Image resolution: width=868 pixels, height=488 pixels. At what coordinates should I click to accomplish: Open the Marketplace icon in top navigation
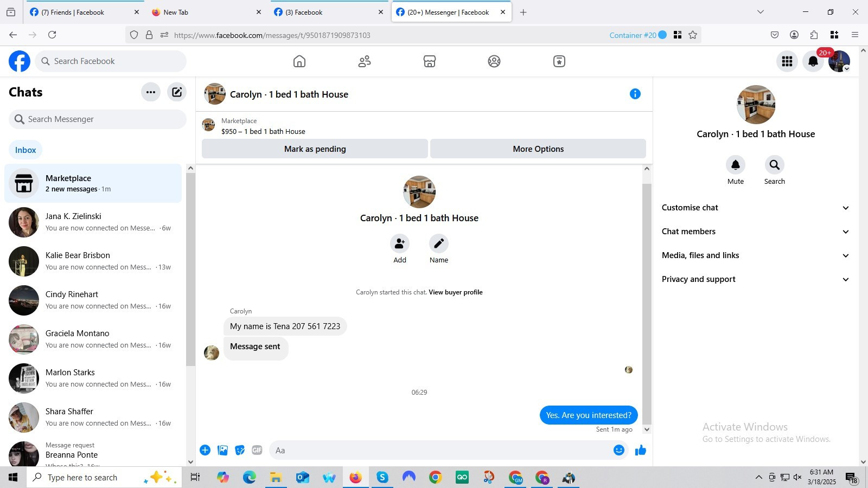(430, 61)
